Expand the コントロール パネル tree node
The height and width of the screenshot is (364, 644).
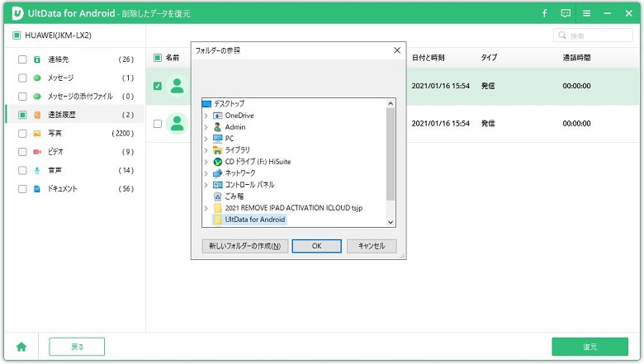(x=206, y=185)
